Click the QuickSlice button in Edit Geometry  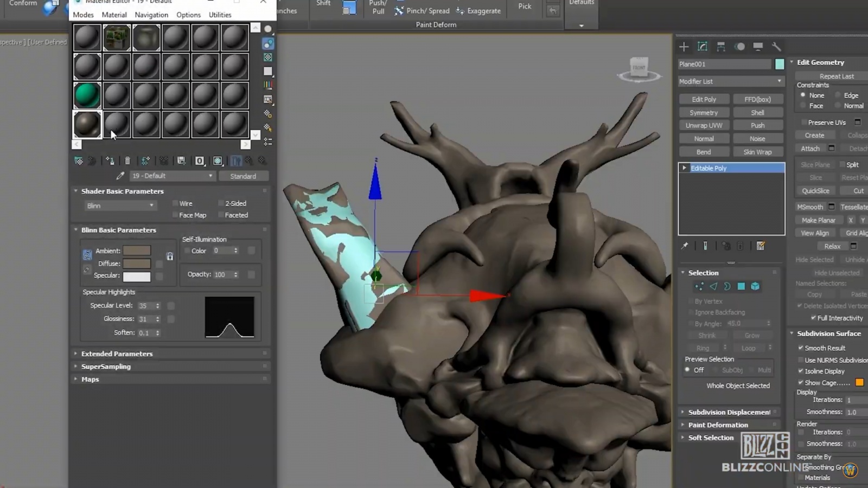[815, 190]
